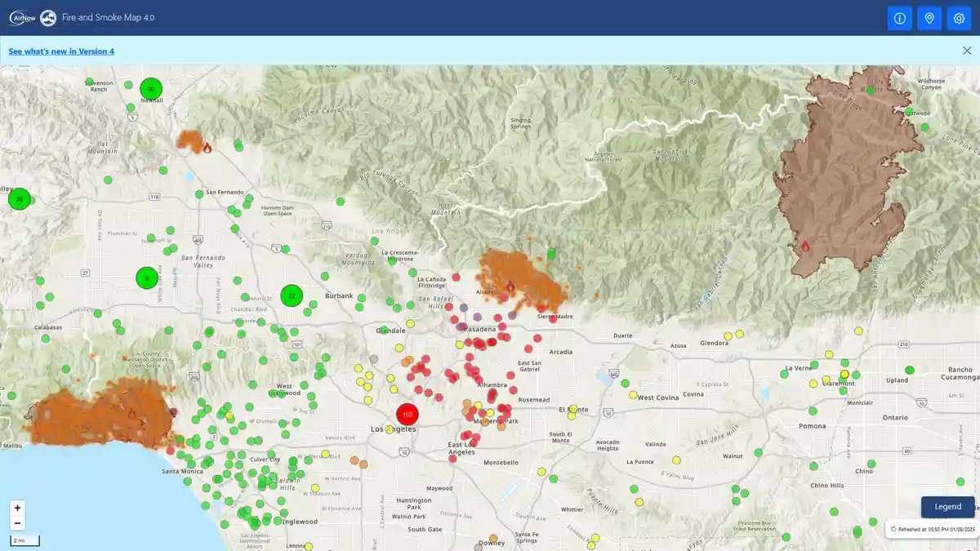Select the green sensor near Chino
The image size is (980, 551).
point(871,464)
